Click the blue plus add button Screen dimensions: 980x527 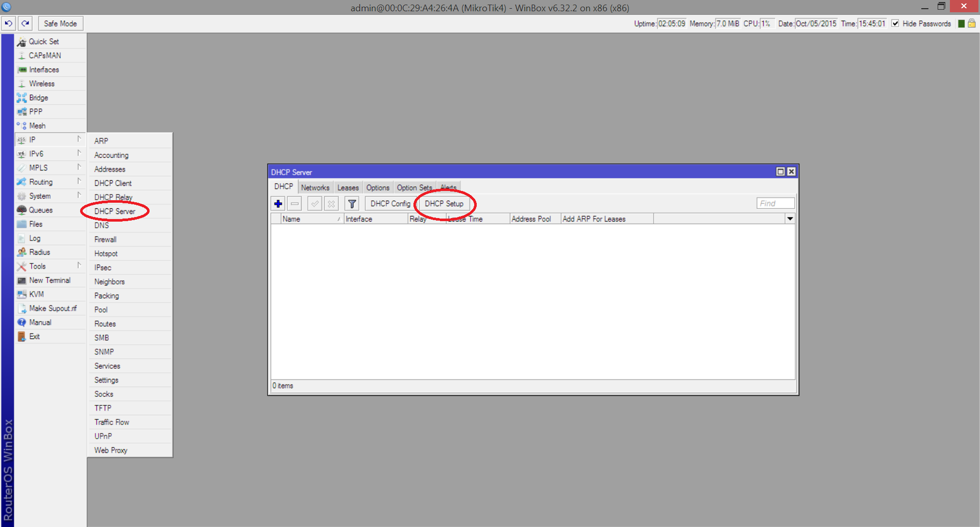click(x=278, y=204)
